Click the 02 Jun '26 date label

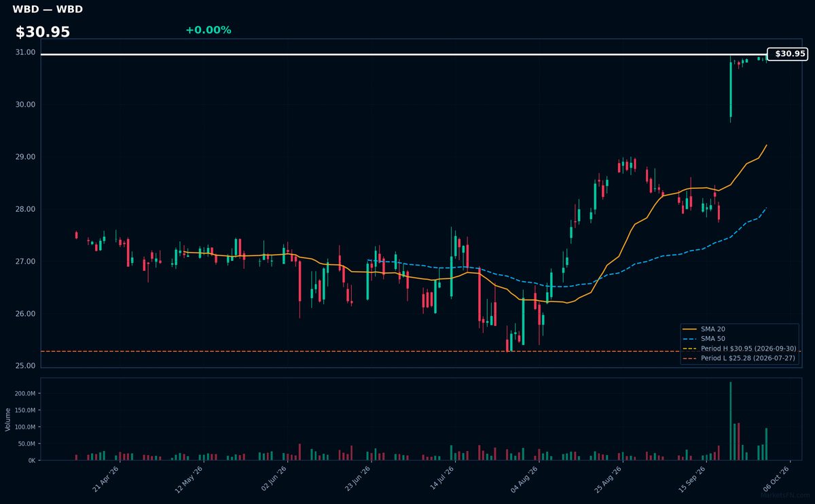pos(275,478)
